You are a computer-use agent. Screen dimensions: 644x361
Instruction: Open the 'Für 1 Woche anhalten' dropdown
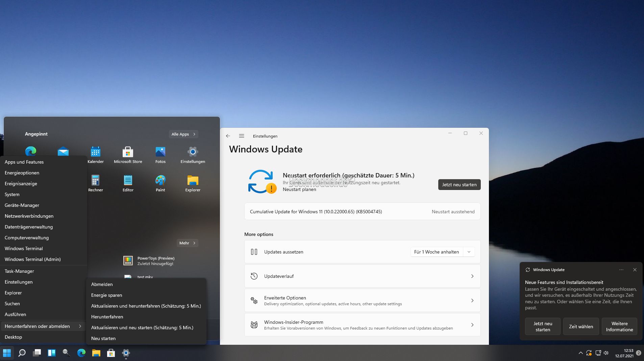click(x=443, y=252)
